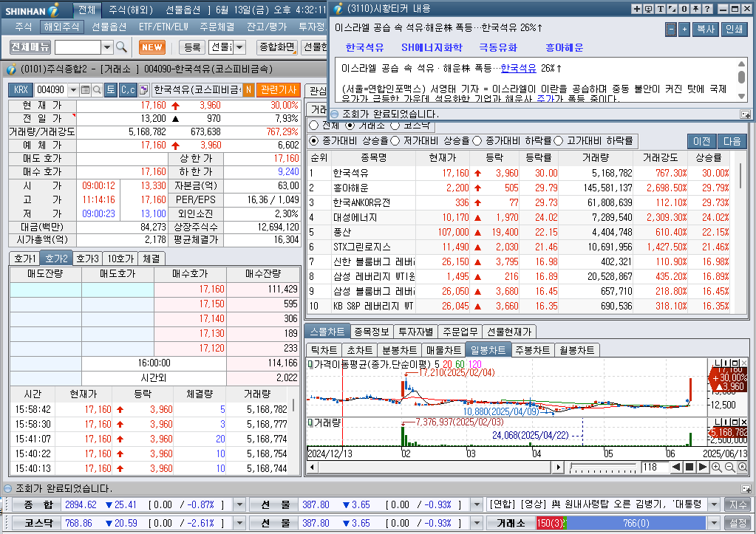Click chart next right triangle playback button
The height and width of the screenshot is (534, 756).
click(703, 467)
